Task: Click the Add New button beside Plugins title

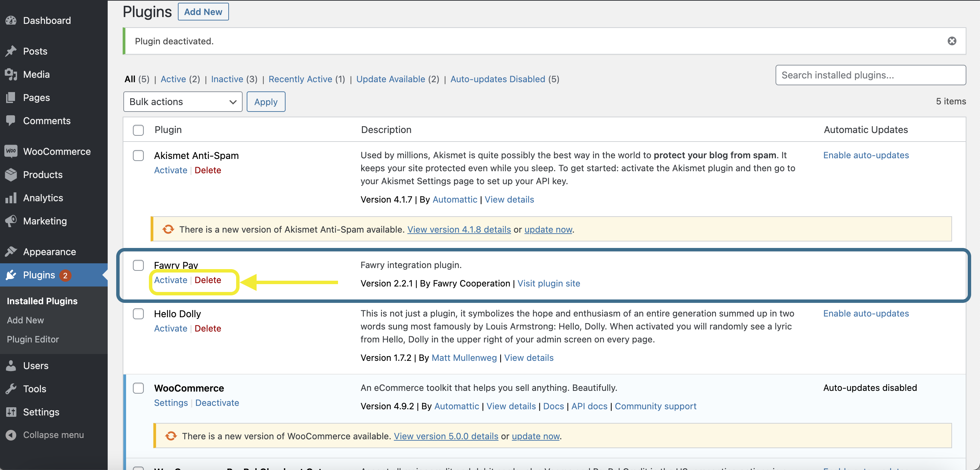Action: 203,12
